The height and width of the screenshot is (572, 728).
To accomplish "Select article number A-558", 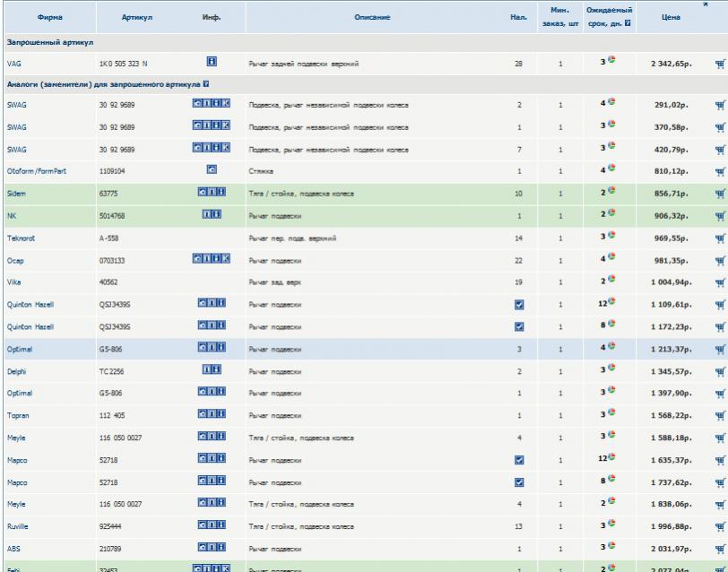I will pos(108,238).
